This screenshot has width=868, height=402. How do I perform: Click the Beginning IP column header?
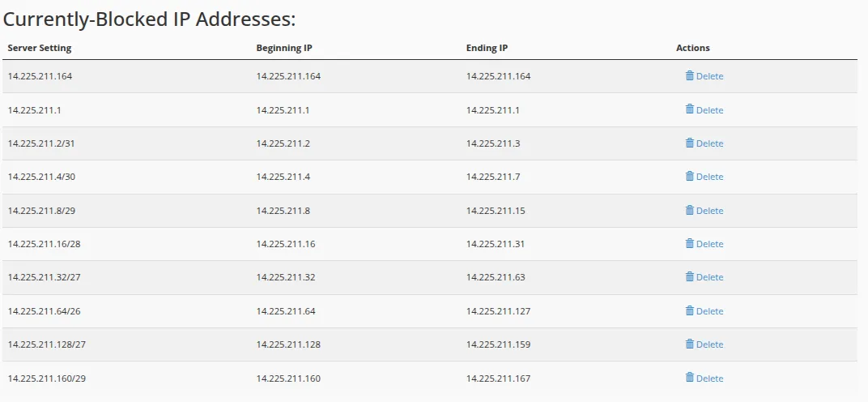[x=284, y=48]
